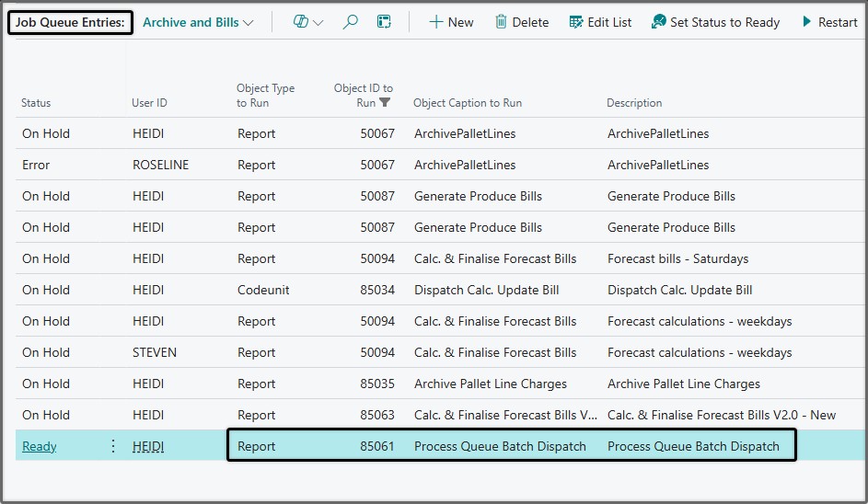Open row options for the Ready entry

pos(113,446)
